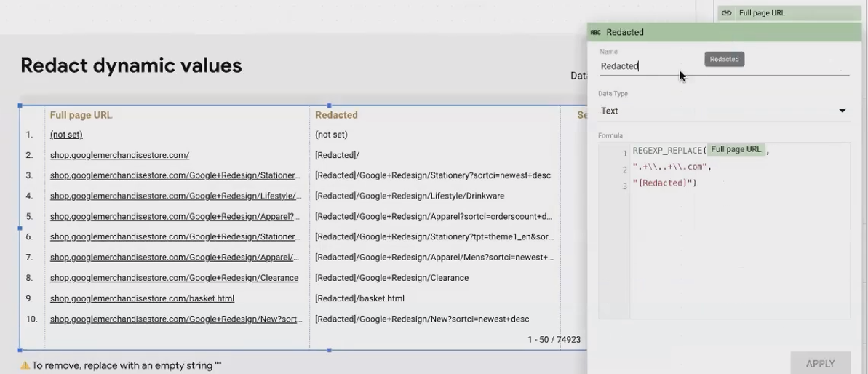
Task: Click the [Redacted]/Google+Redesign/New?sortci=newest+desc cell
Action: click(x=422, y=319)
